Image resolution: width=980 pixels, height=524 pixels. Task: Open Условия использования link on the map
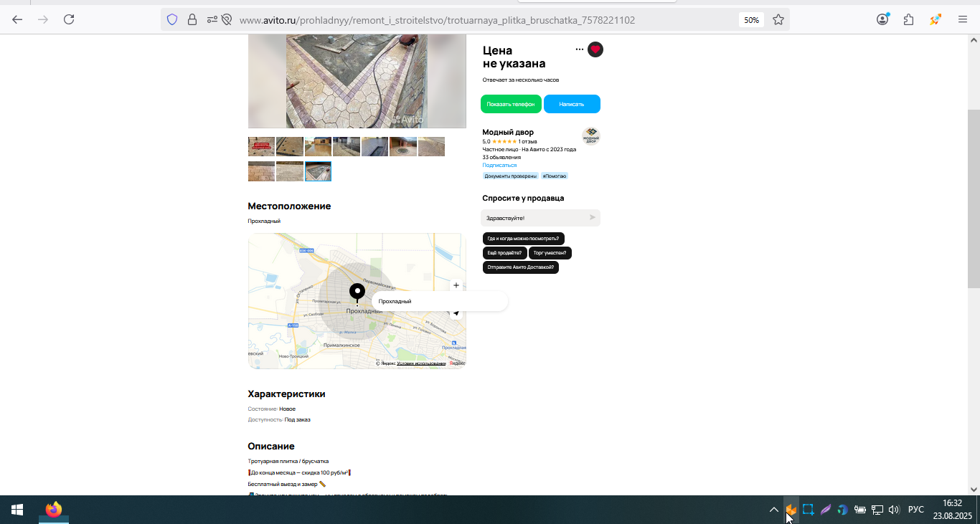[421, 363]
